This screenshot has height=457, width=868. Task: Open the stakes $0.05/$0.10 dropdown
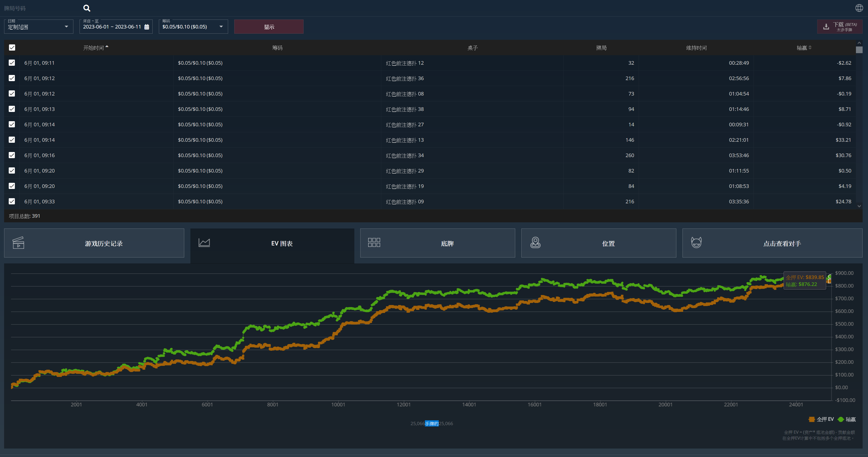[193, 27]
